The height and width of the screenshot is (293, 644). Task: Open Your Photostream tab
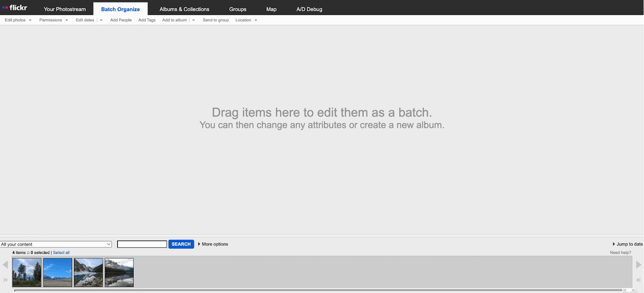65,9
